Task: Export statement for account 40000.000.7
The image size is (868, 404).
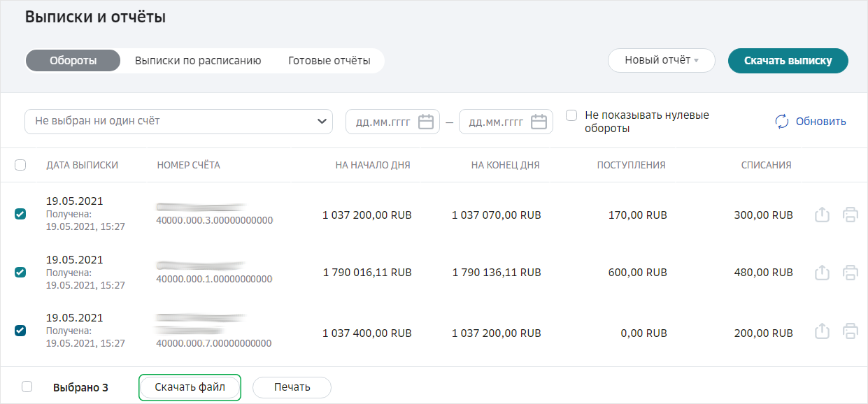Action: (823, 331)
